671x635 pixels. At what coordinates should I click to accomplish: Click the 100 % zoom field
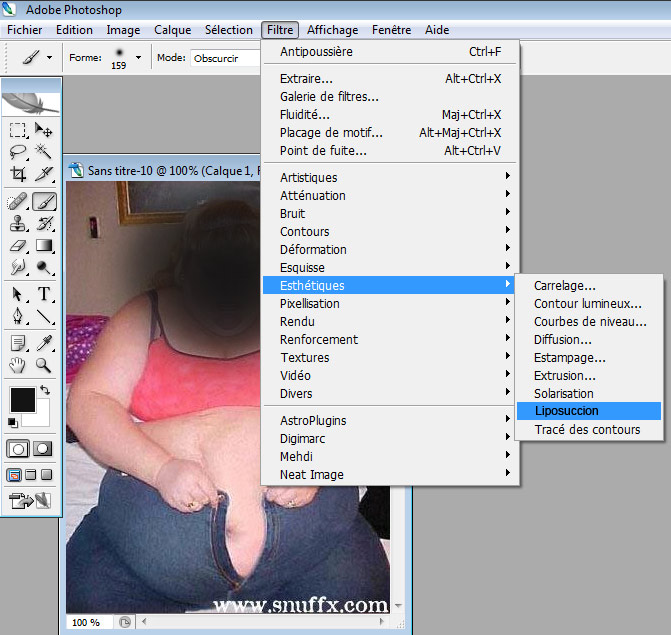pos(89,622)
